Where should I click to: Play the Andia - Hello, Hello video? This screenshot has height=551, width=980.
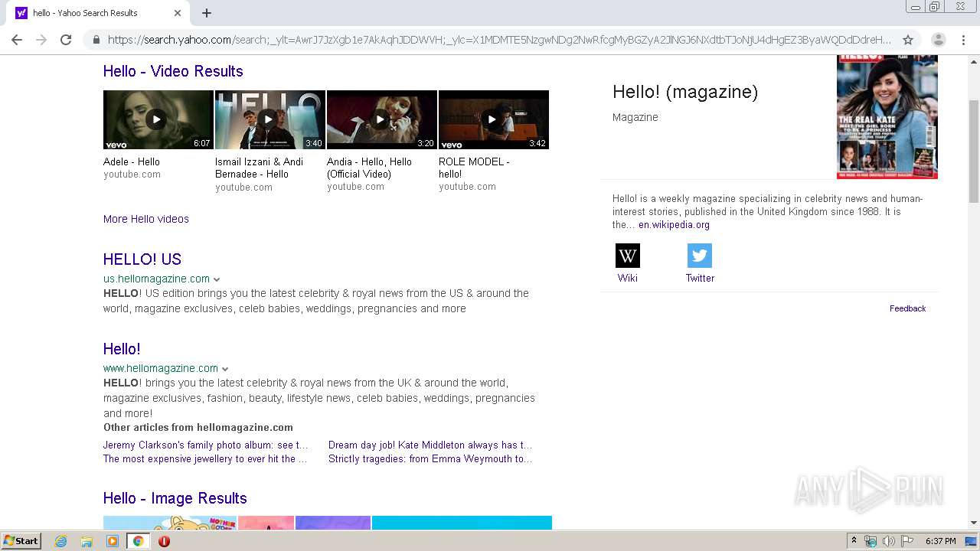pos(382,119)
